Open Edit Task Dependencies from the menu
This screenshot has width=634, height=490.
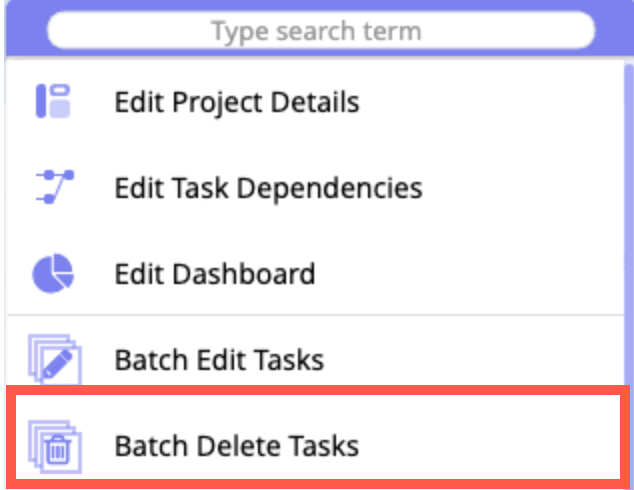tap(268, 187)
